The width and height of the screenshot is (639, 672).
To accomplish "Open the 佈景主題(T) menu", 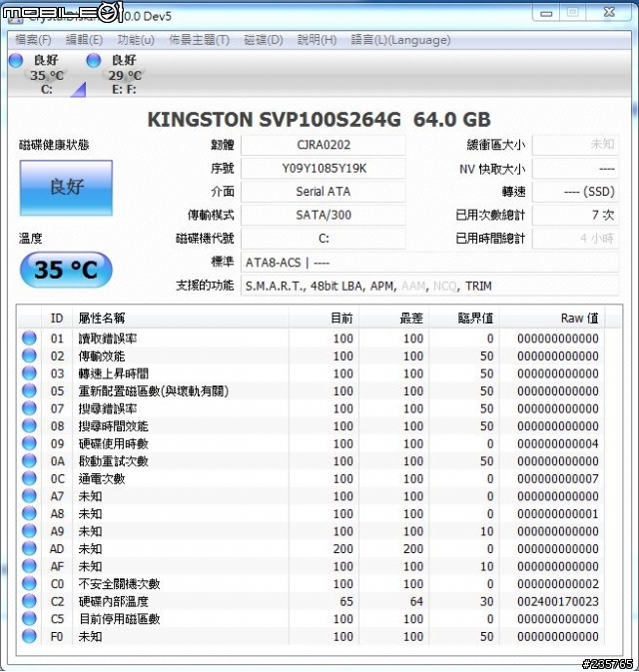I will pos(199,40).
